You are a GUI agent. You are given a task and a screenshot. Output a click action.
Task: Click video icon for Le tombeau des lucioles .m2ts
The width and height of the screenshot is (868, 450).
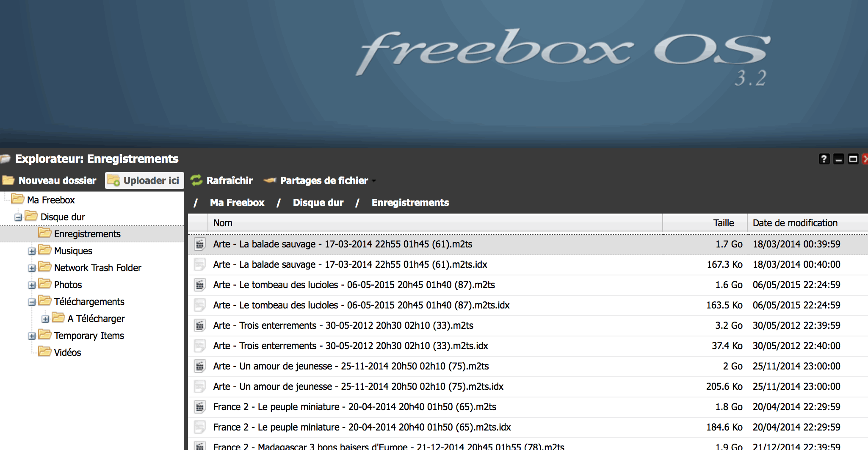(199, 285)
